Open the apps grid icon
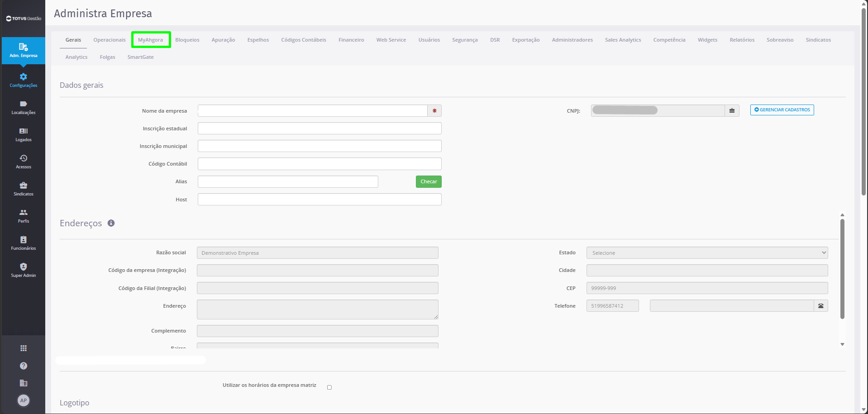The height and width of the screenshot is (414, 868). 24,348
